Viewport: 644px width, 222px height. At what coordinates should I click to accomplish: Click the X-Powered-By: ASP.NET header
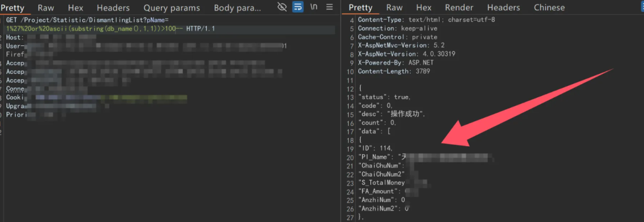[x=395, y=63]
